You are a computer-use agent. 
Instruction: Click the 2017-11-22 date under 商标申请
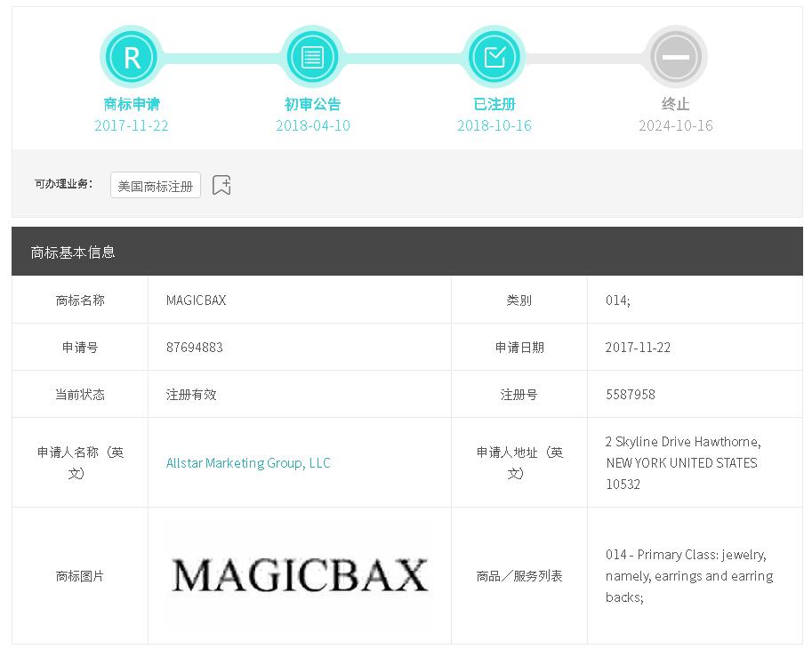pyautogui.click(x=132, y=125)
